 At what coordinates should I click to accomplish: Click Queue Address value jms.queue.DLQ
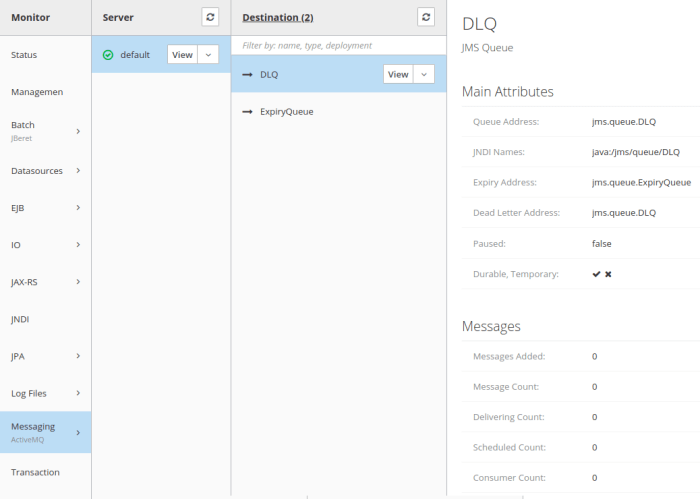click(624, 122)
